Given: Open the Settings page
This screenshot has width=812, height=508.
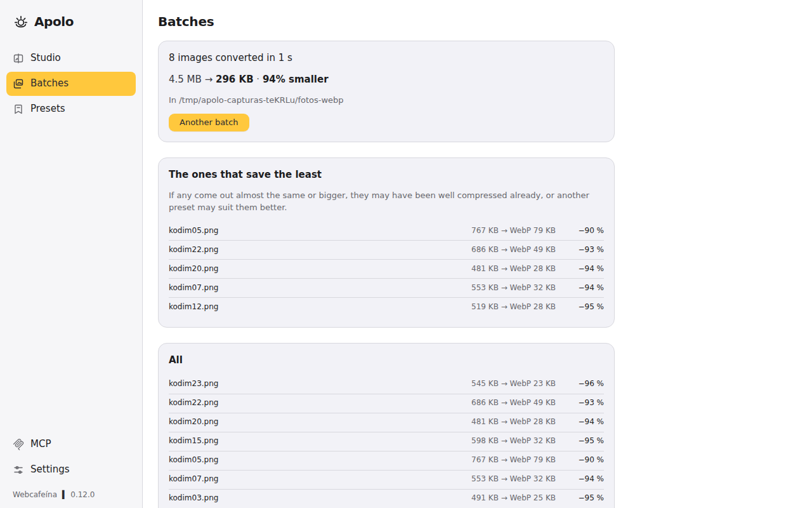Looking at the screenshot, I should [71, 469].
